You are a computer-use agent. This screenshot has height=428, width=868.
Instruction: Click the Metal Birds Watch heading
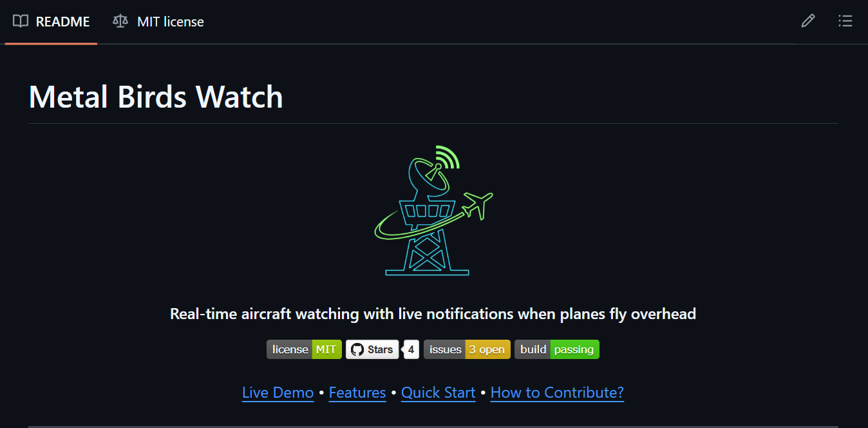(156, 97)
